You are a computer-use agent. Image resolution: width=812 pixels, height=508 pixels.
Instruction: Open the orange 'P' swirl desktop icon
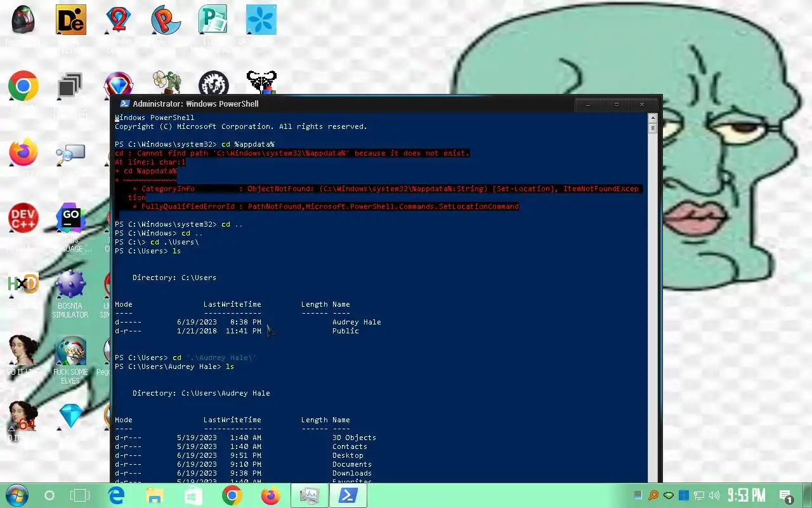point(166,20)
